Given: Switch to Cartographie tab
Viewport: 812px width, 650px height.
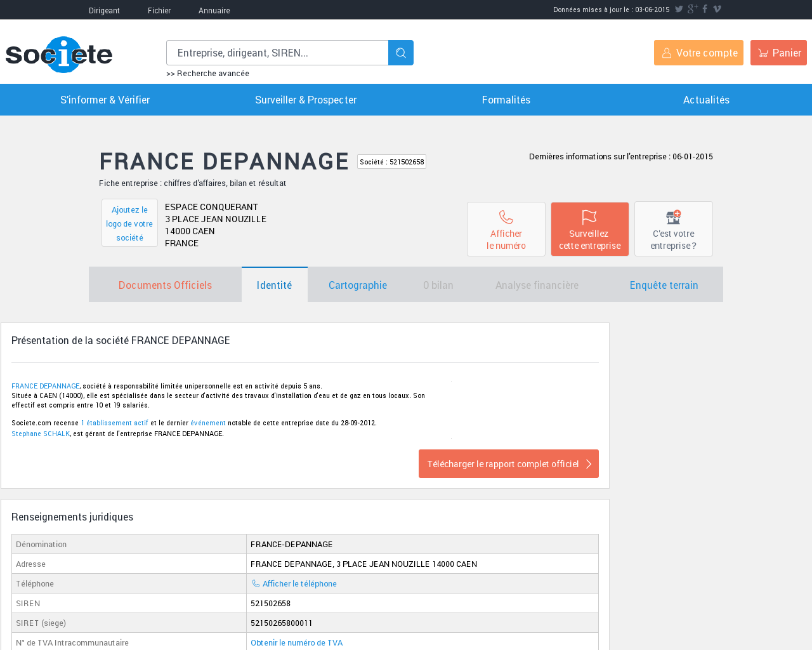Looking at the screenshot, I should 358,285.
